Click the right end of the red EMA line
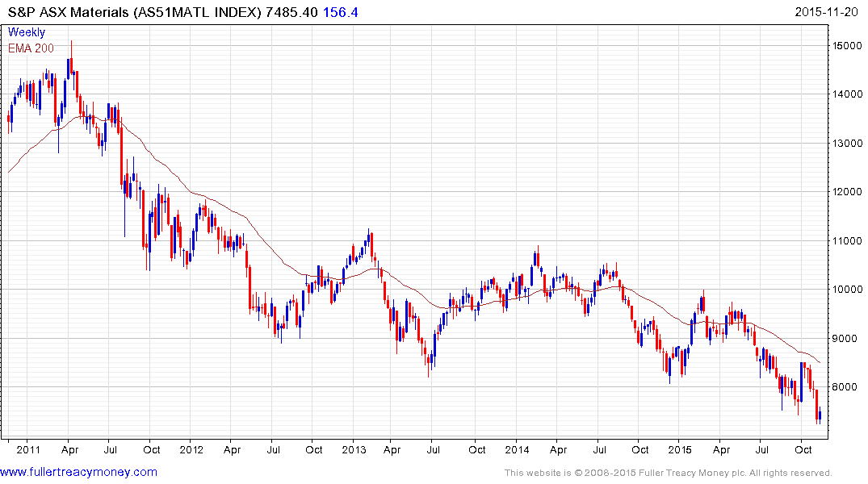 pyautogui.click(x=821, y=362)
